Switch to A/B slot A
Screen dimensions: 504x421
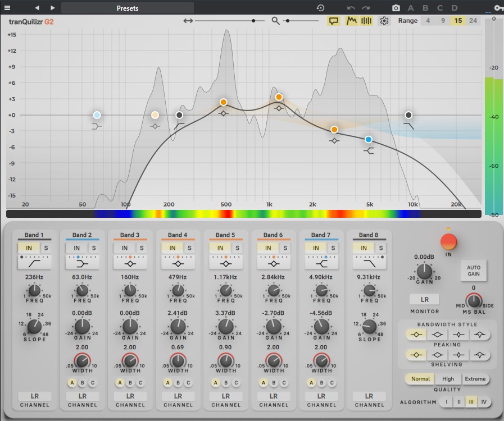coord(411,8)
